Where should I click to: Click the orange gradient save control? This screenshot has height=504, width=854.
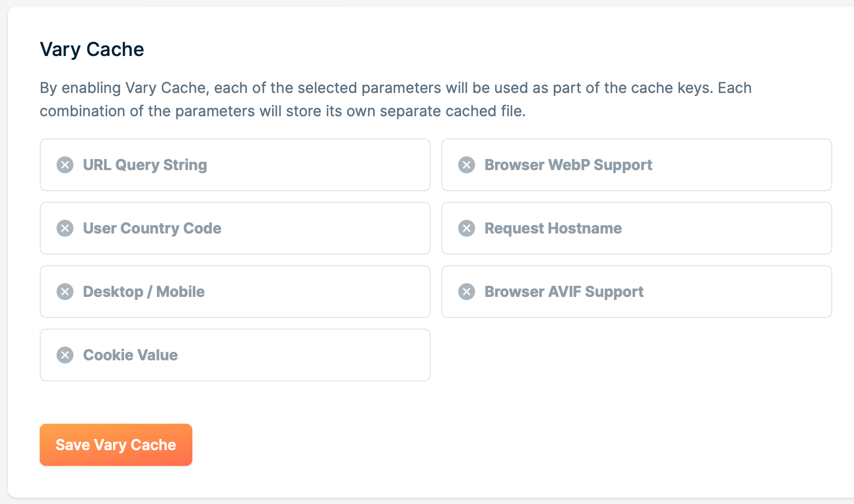point(116,445)
